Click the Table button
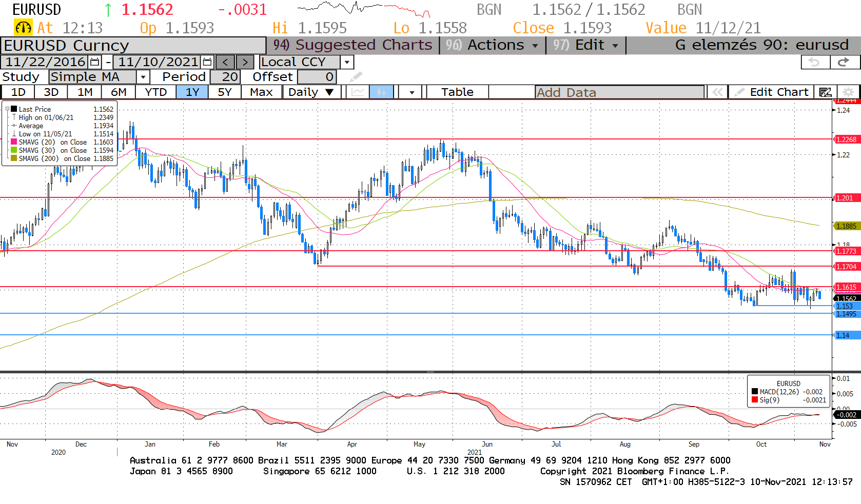The image size is (861, 504). point(457,92)
